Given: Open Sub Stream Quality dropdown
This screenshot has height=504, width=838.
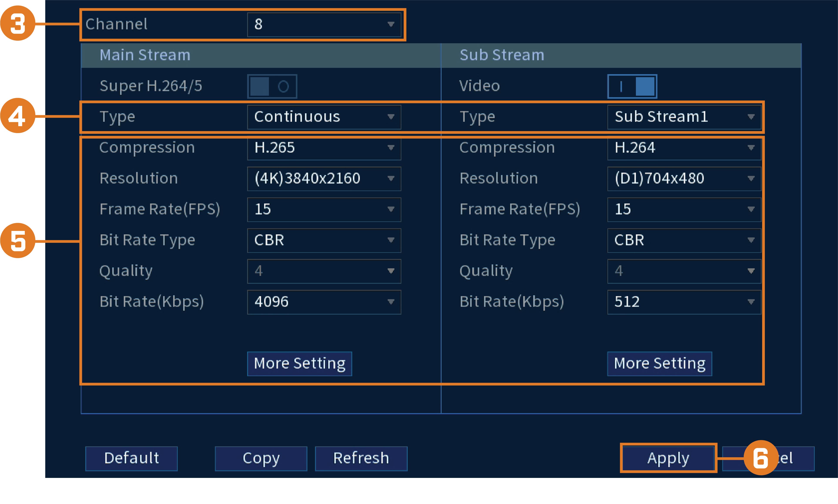Looking at the screenshot, I should (x=684, y=271).
